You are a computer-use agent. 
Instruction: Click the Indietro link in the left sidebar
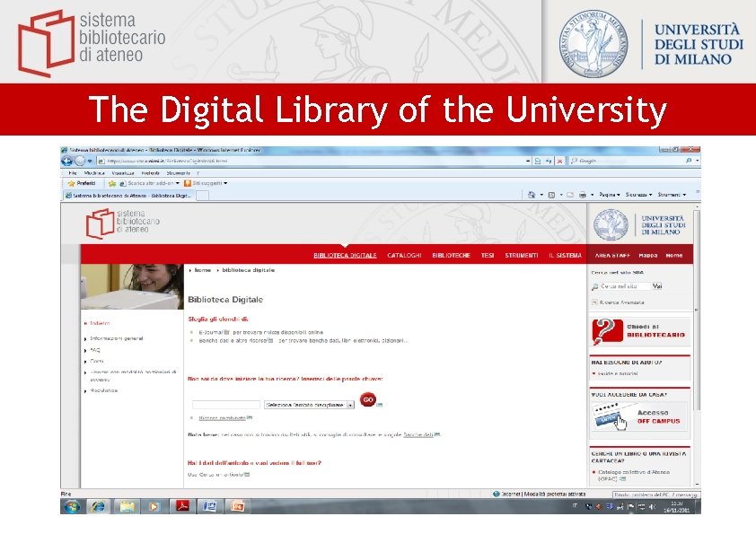(100, 323)
